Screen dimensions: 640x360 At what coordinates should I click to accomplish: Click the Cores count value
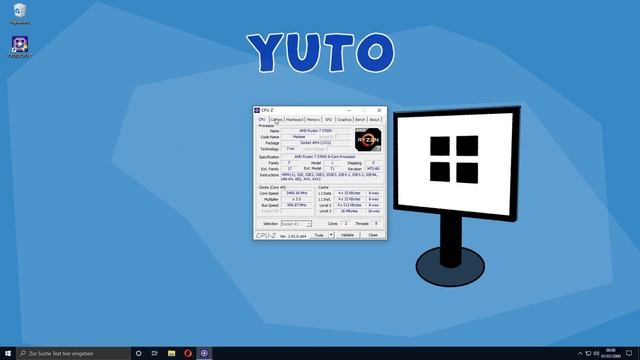345,224
